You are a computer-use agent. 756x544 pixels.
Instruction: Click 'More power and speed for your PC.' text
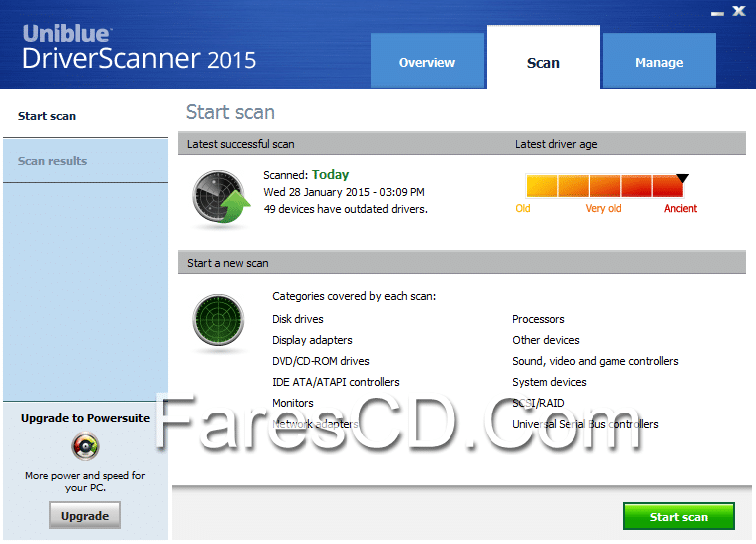(85, 481)
